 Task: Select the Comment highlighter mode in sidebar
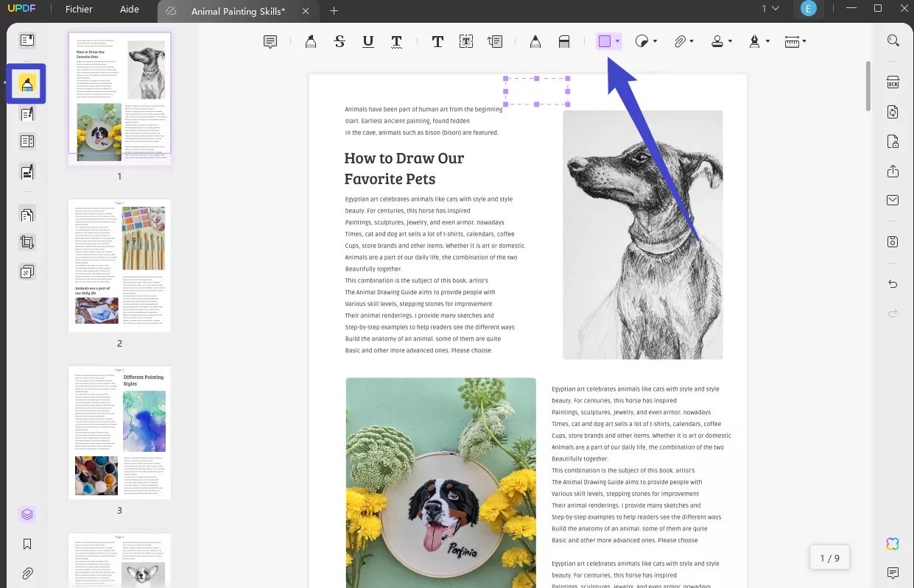[x=27, y=84]
